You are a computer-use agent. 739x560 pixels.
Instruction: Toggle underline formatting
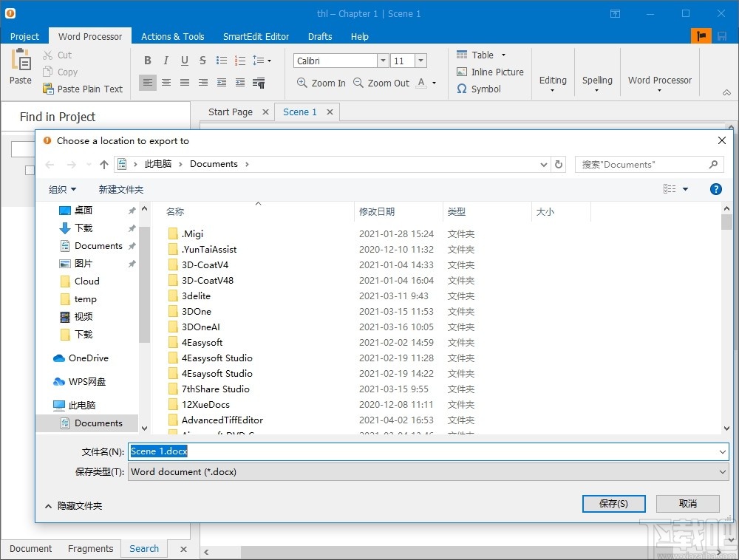point(184,60)
